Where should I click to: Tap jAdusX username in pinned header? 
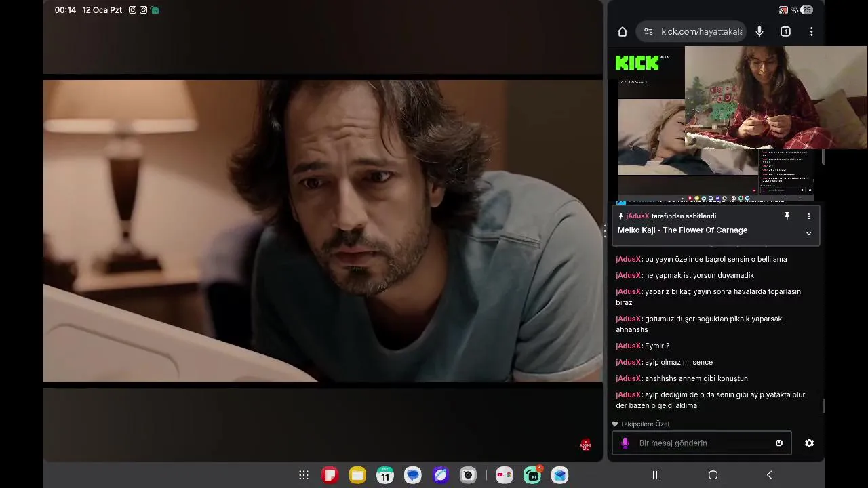637,216
